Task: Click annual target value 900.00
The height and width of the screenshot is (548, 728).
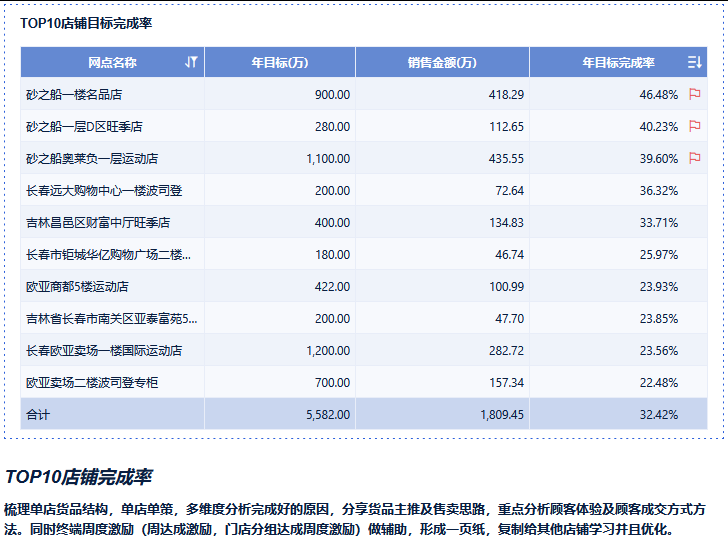Action: 332,95
